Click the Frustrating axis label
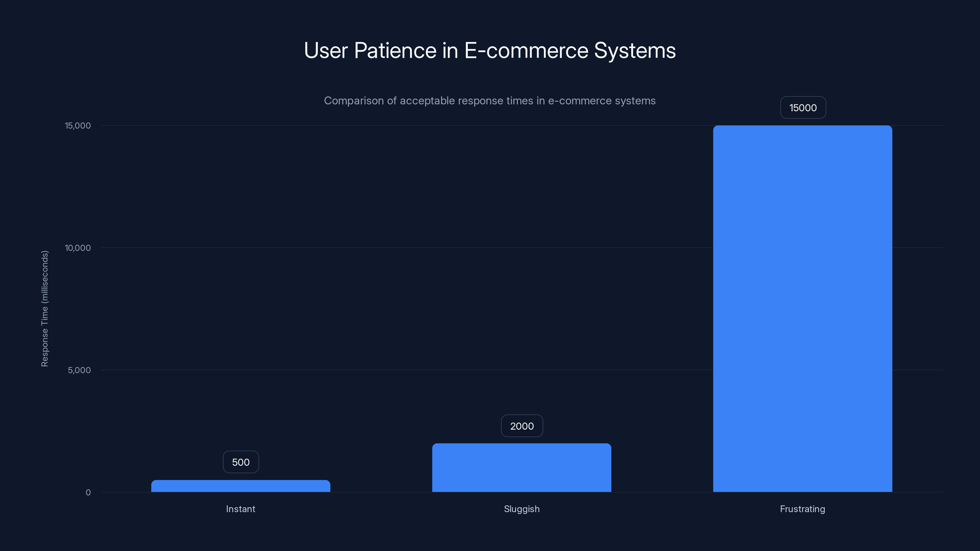 802,509
